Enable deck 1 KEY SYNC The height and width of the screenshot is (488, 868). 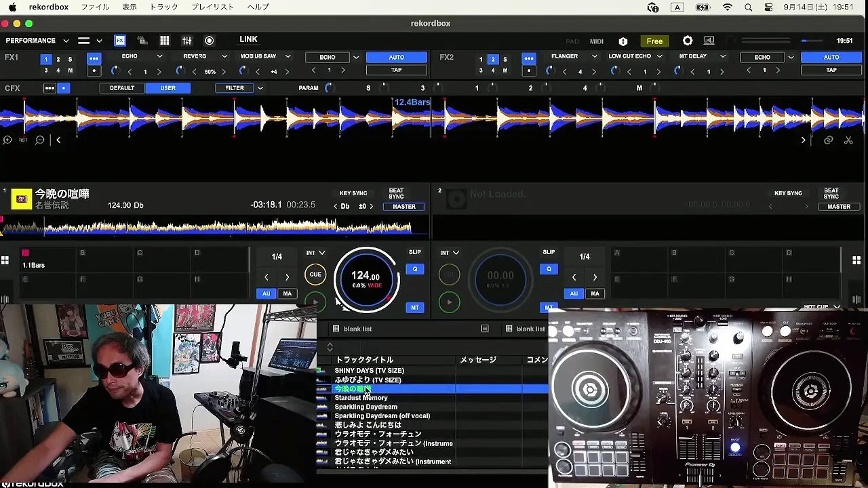[x=353, y=194]
